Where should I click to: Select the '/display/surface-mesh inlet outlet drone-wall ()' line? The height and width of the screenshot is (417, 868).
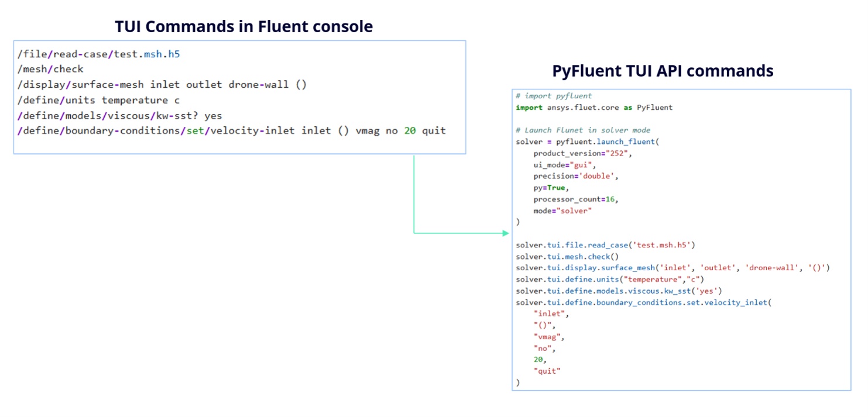coord(162,85)
